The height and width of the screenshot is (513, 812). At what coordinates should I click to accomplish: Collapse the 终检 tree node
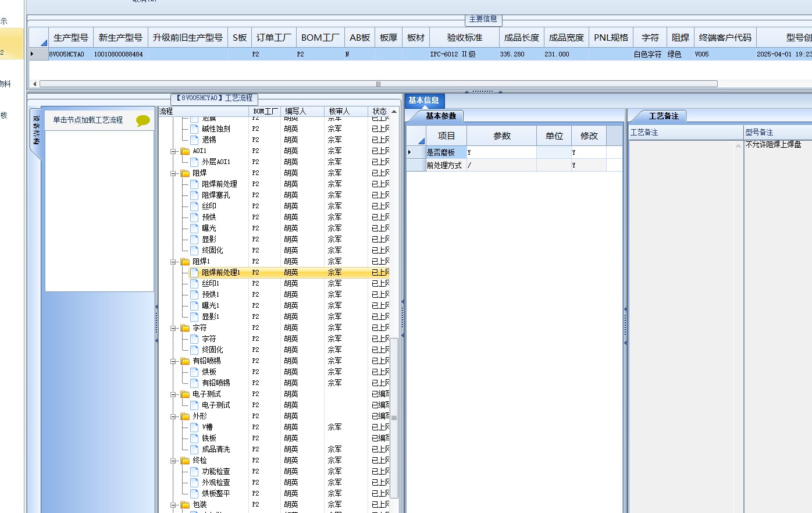coord(173,461)
